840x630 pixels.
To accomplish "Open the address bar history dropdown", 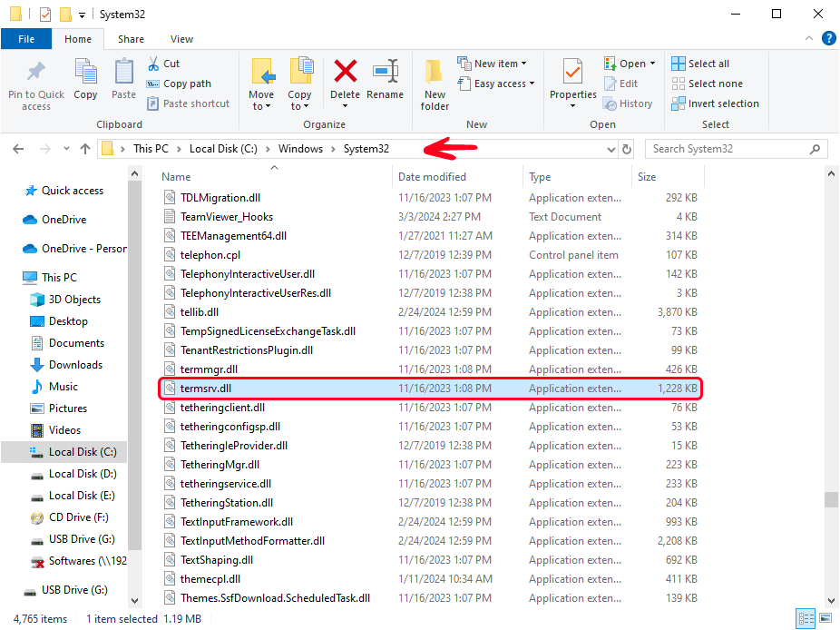I will (610, 149).
